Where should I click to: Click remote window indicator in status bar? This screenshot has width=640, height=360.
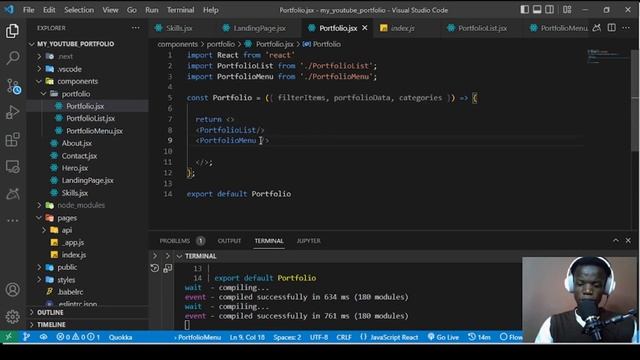pyautogui.click(x=9, y=337)
